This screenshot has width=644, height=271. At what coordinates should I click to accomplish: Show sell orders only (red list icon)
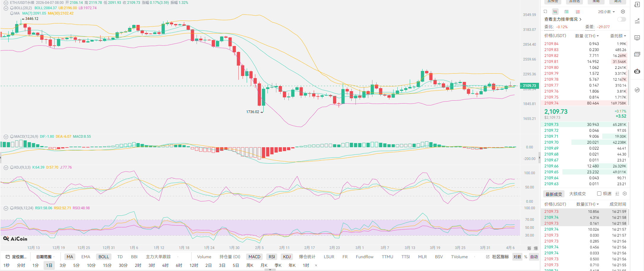[578, 12]
